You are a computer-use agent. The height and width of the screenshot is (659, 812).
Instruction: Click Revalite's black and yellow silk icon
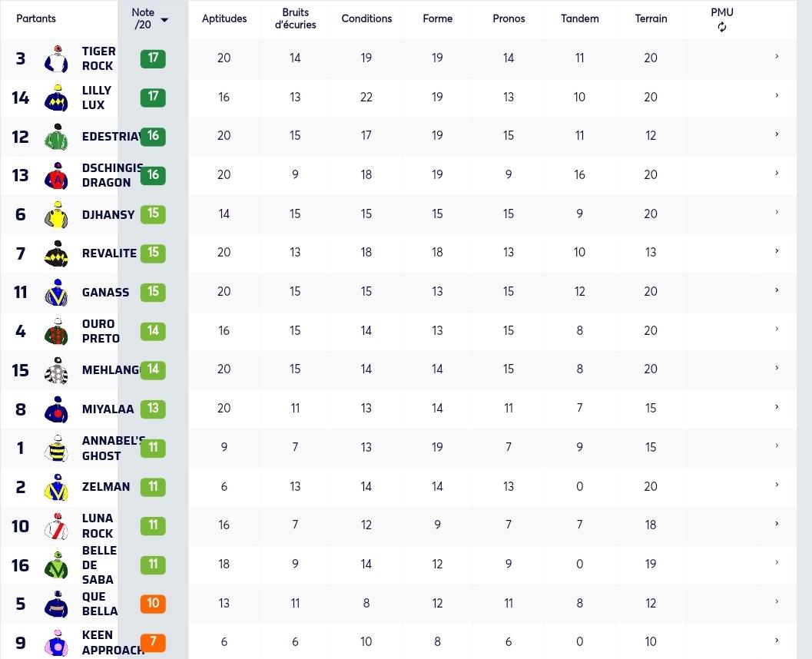56,253
